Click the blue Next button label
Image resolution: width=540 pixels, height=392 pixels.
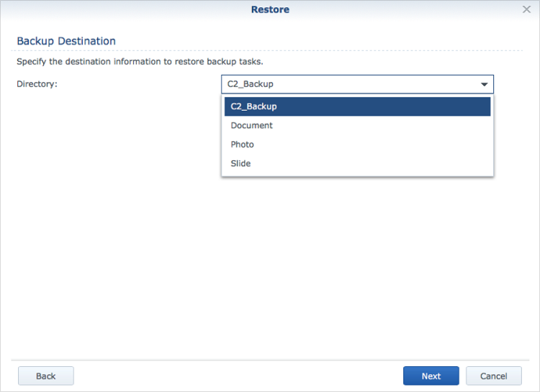click(431, 376)
